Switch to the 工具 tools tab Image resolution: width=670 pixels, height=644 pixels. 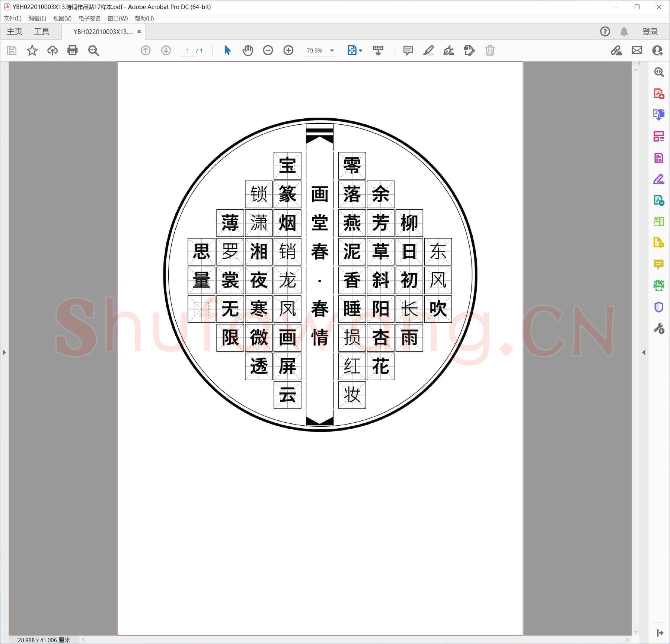42,31
